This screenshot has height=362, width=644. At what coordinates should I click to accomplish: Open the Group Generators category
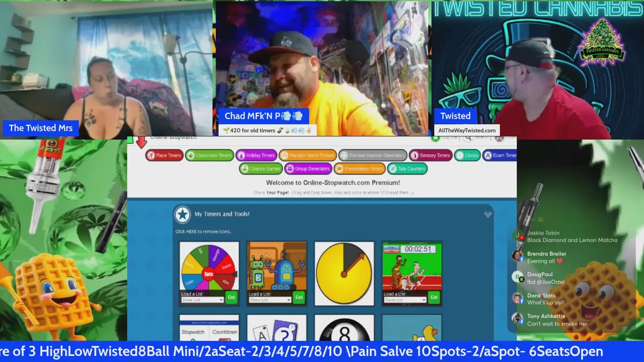click(x=308, y=168)
